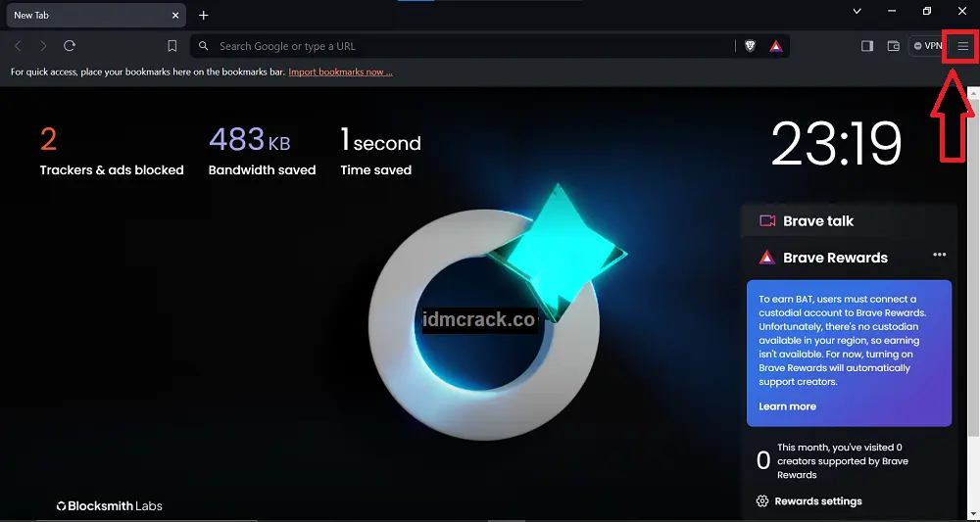Open Brave Rewards three-dot options
The width and height of the screenshot is (980, 522).
[940, 255]
